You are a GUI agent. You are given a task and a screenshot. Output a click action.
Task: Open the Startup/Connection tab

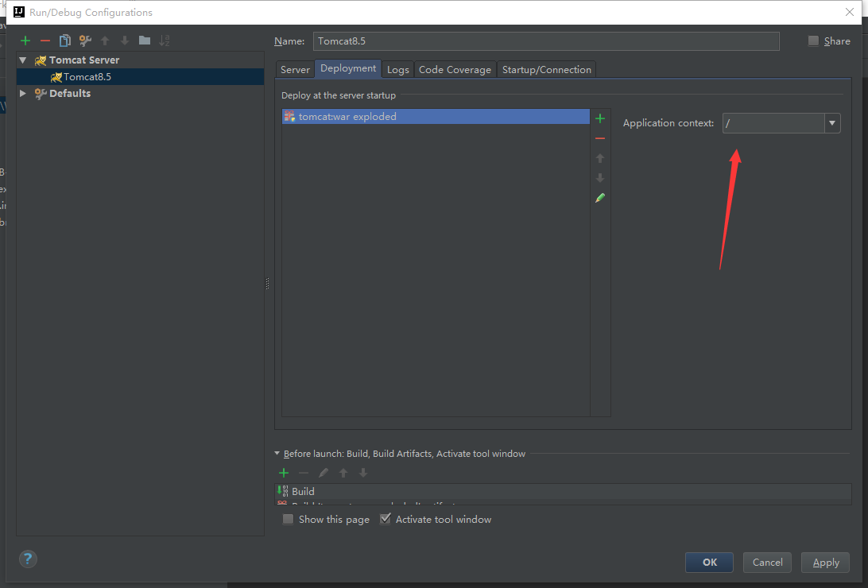coord(547,70)
